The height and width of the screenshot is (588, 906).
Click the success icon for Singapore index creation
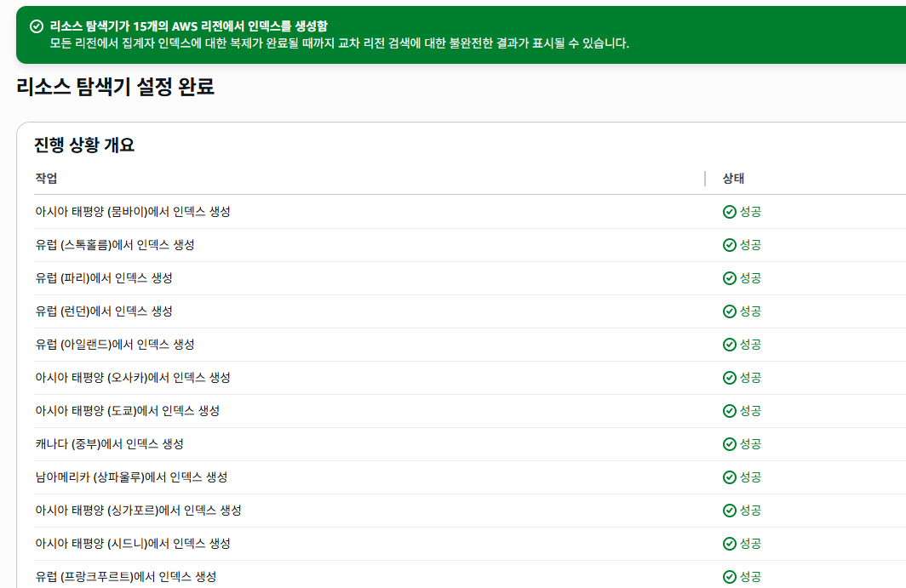pyautogui.click(x=730, y=510)
